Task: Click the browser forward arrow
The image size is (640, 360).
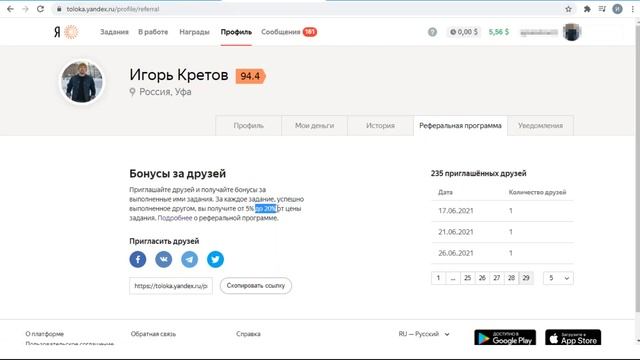Action: tap(25, 9)
